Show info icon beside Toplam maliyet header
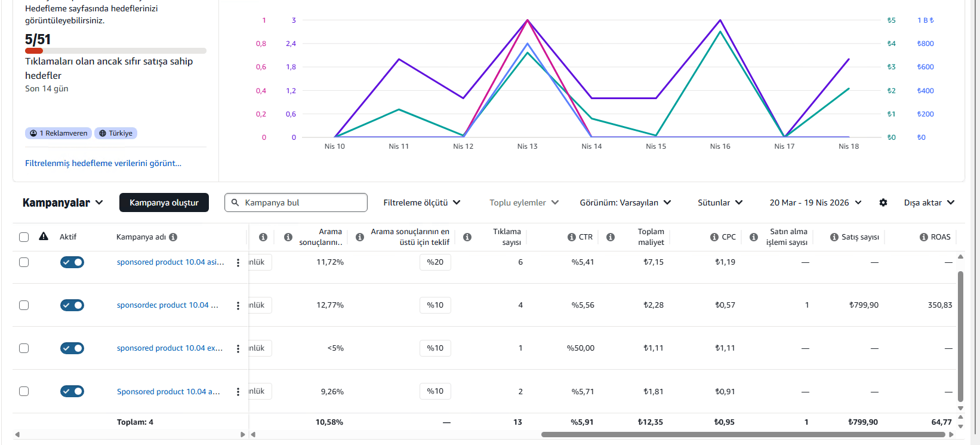 (611, 237)
